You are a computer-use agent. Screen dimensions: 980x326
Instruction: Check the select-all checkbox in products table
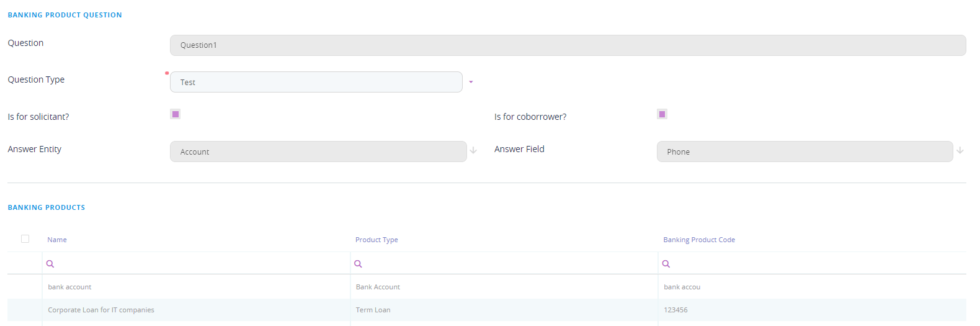pyautogui.click(x=25, y=239)
